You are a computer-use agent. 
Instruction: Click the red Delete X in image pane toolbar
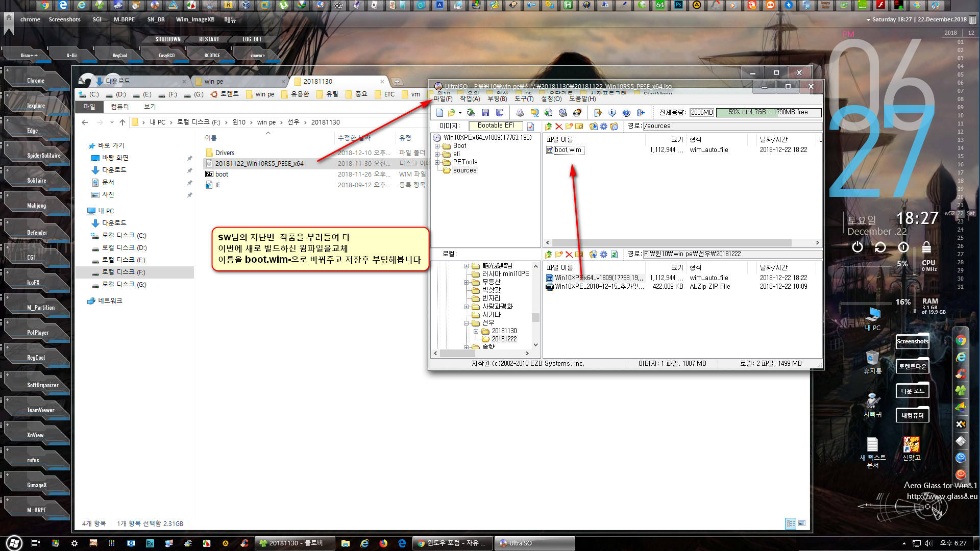coord(559,126)
